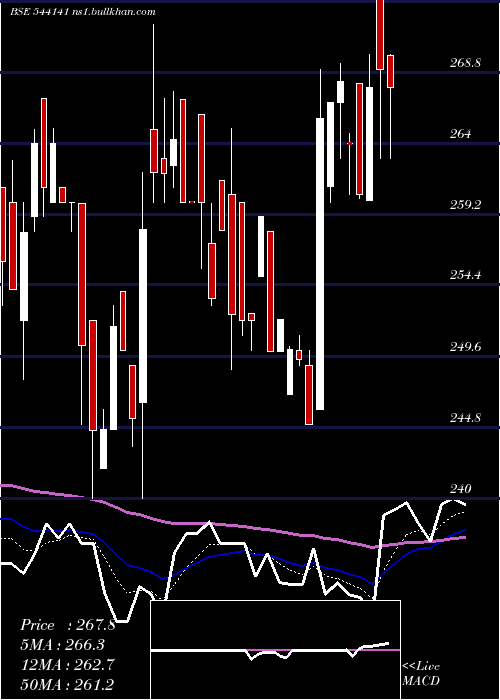The image size is (500, 700).
Task: Click inside the MACD inset chart
Action: 275,650
